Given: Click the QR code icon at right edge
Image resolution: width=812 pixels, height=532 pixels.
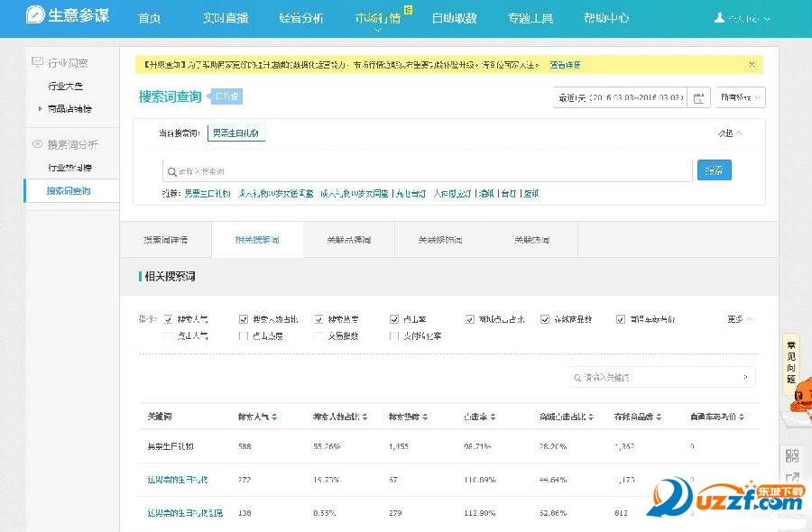Looking at the screenshot, I should point(792,456).
